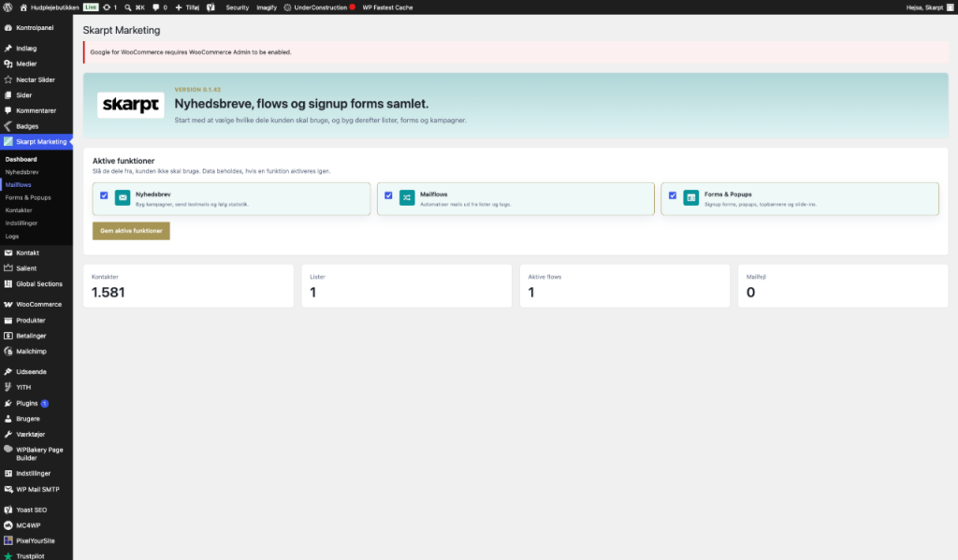Open Plugins in sidebar
This screenshot has width=958, height=560.
36,403
